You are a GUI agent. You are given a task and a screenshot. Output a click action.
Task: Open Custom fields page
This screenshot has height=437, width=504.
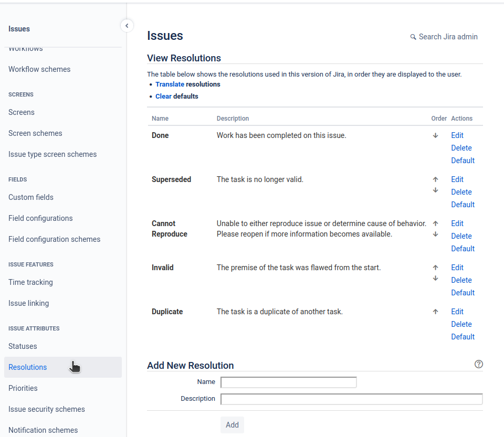tap(31, 197)
